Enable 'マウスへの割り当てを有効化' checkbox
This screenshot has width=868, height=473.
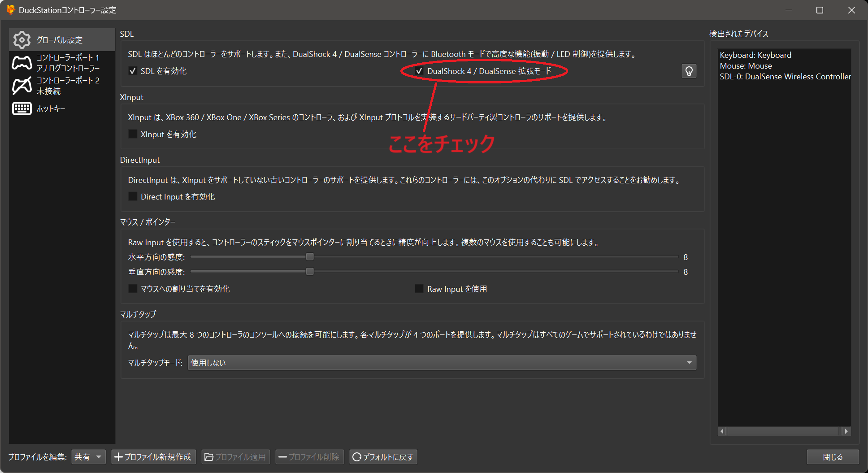click(132, 289)
